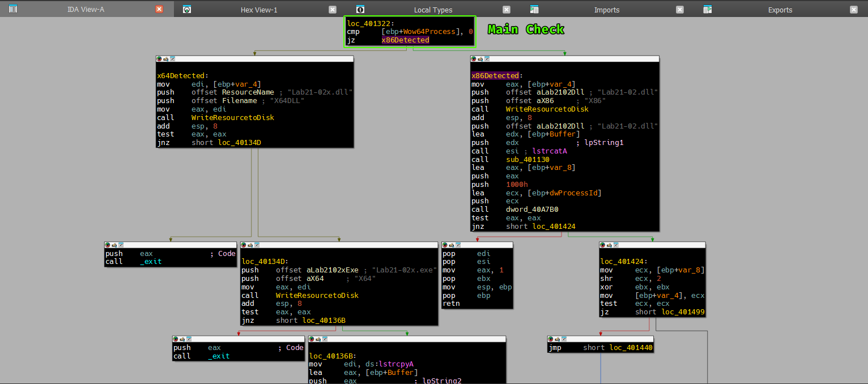Switch to the Hex View-1 tab
The image size is (868, 384).
tap(259, 10)
